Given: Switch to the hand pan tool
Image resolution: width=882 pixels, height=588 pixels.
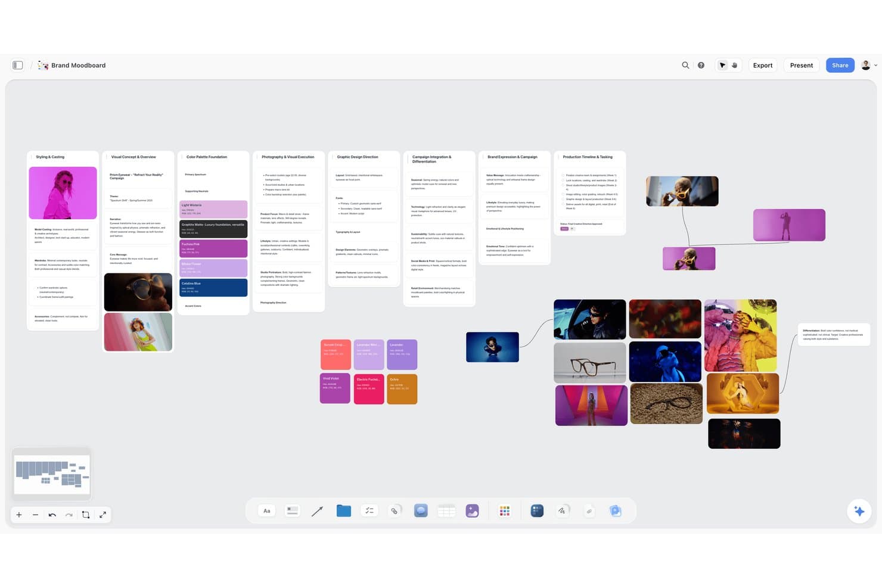Looking at the screenshot, I should (x=734, y=66).
